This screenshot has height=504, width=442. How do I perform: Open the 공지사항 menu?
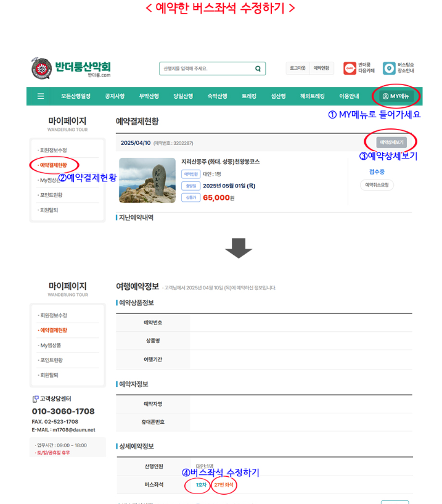coord(115,96)
